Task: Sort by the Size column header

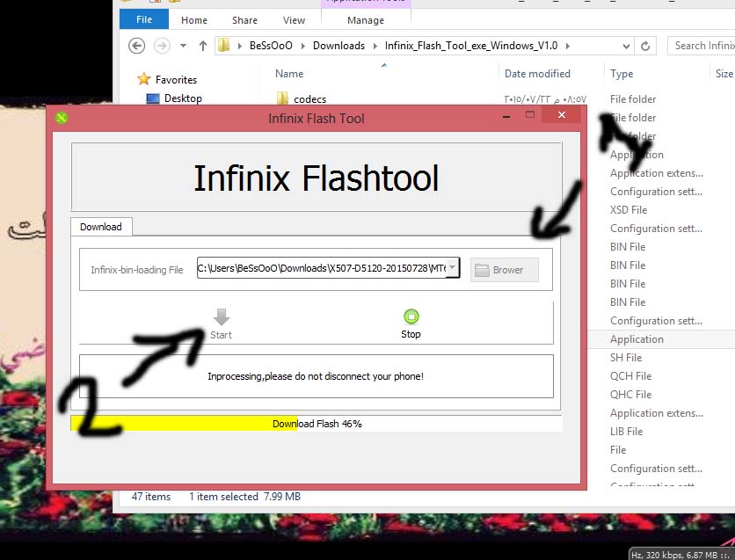Action: (724, 74)
